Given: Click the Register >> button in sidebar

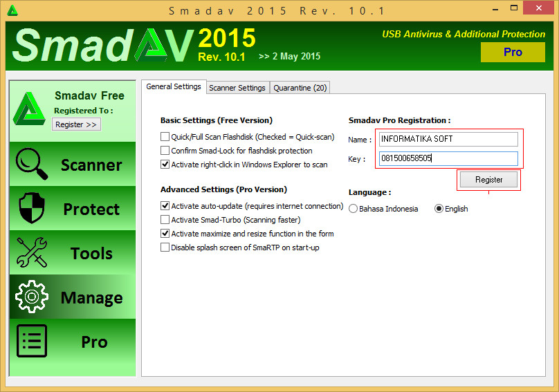Looking at the screenshot, I should pos(76,124).
